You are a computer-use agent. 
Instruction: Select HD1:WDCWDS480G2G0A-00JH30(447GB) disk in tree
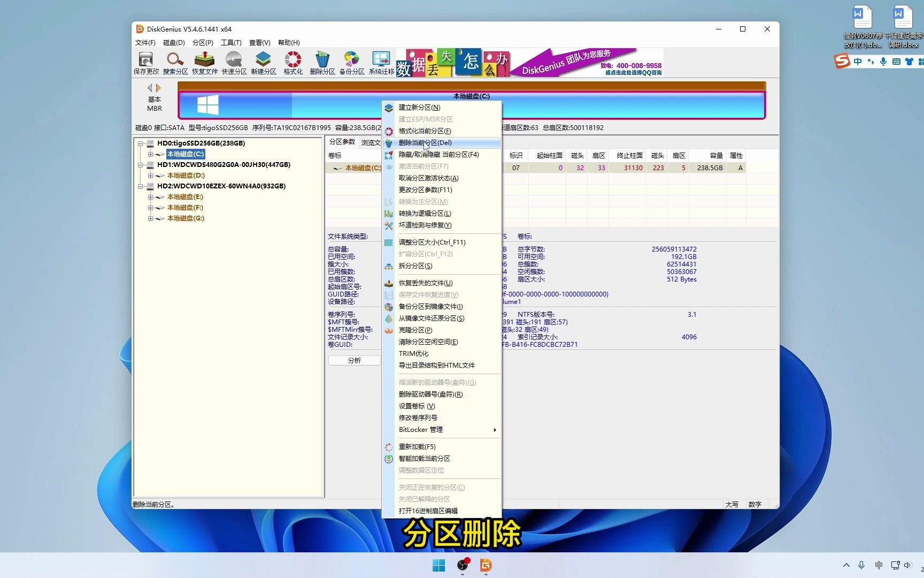224,165
